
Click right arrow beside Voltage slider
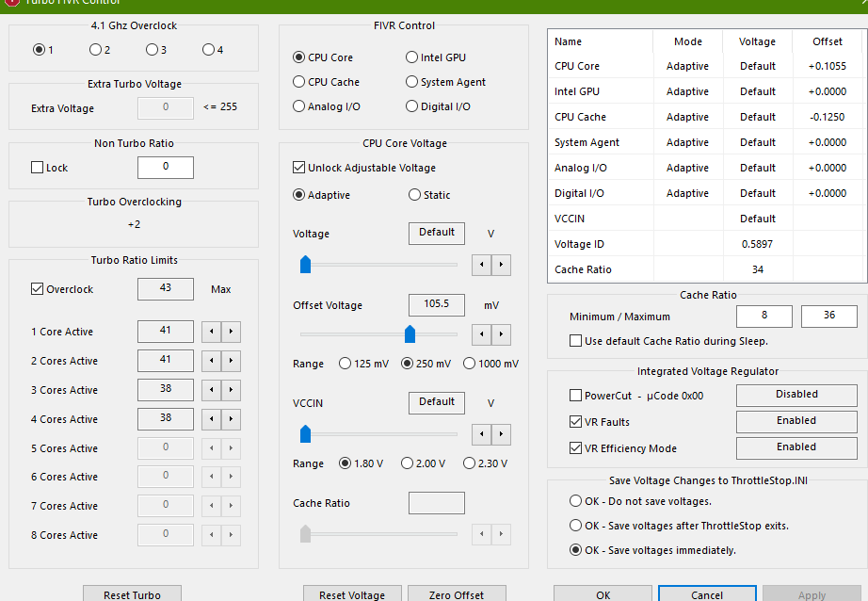pyautogui.click(x=501, y=265)
